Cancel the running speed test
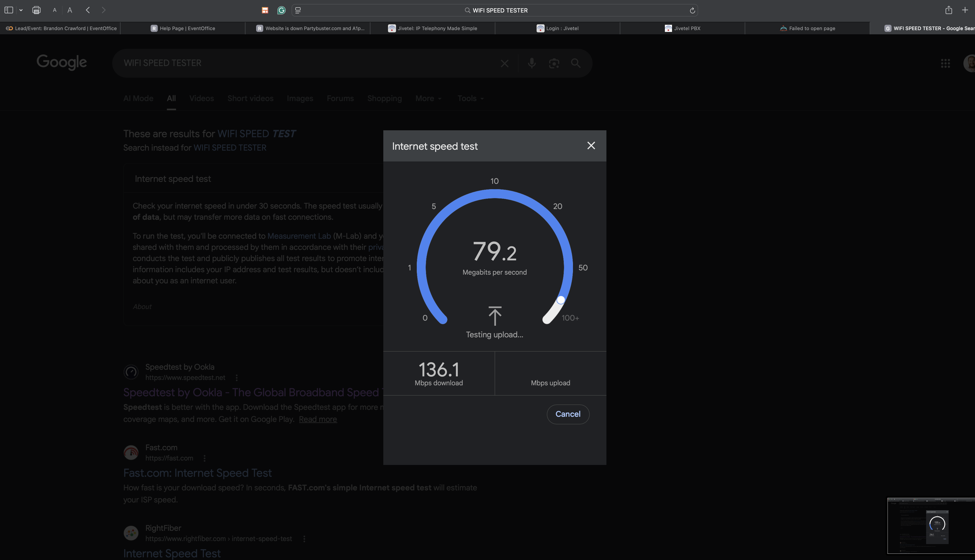 coord(568,414)
